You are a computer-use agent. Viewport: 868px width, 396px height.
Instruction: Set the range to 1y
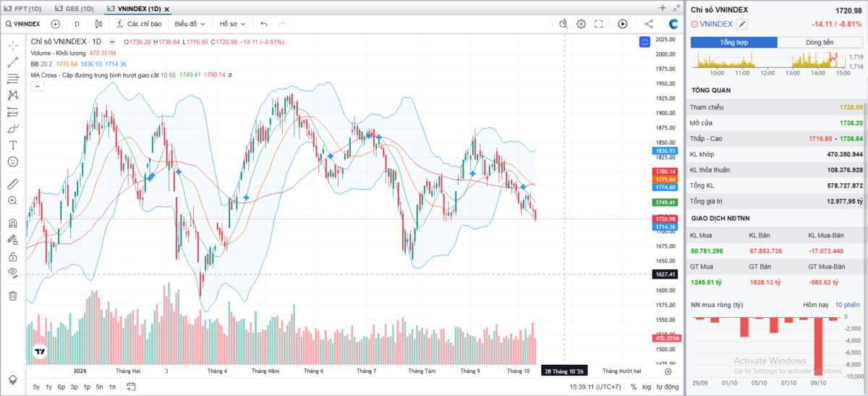48,387
